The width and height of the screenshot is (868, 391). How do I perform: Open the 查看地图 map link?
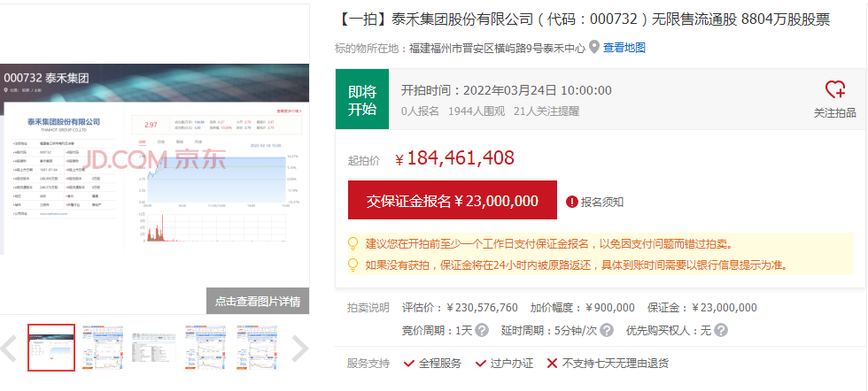(624, 48)
